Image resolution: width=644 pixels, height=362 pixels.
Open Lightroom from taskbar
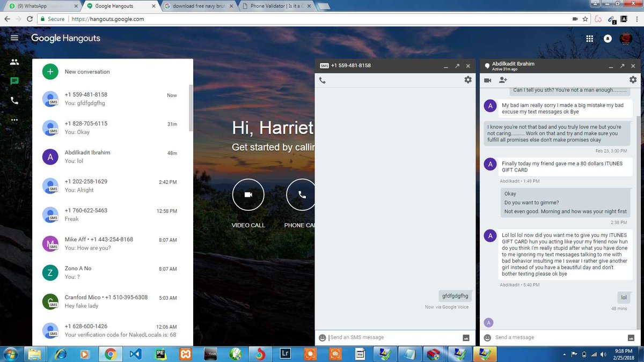pyautogui.click(x=286, y=354)
